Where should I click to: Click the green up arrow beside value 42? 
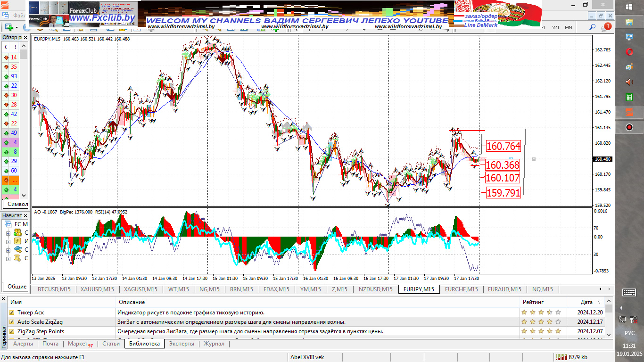pos(6,114)
